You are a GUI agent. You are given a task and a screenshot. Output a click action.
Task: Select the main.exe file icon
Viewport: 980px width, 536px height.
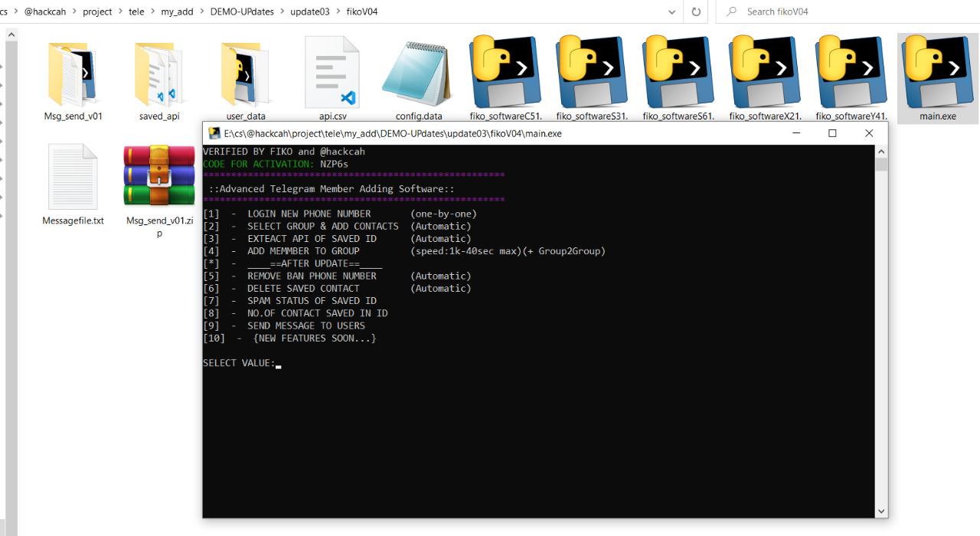[x=938, y=72]
